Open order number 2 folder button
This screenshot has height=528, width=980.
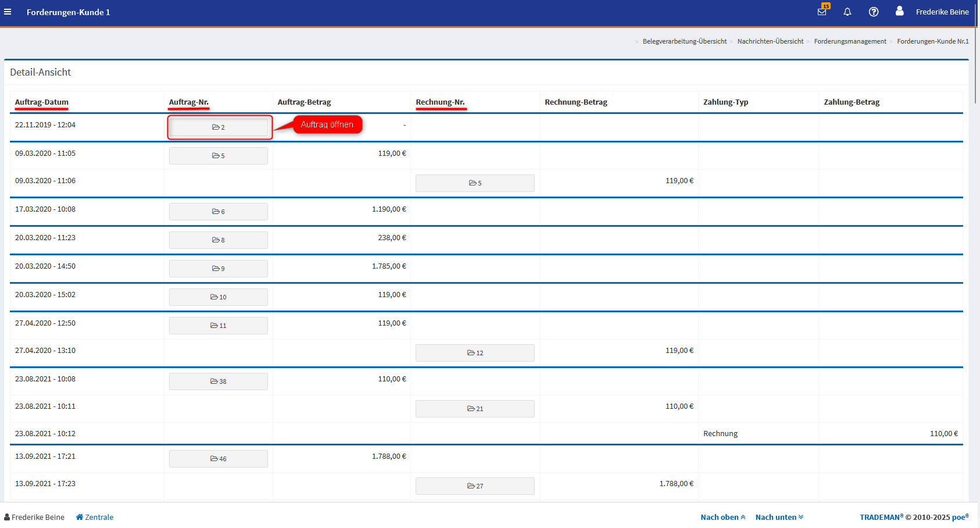(x=219, y=127)
